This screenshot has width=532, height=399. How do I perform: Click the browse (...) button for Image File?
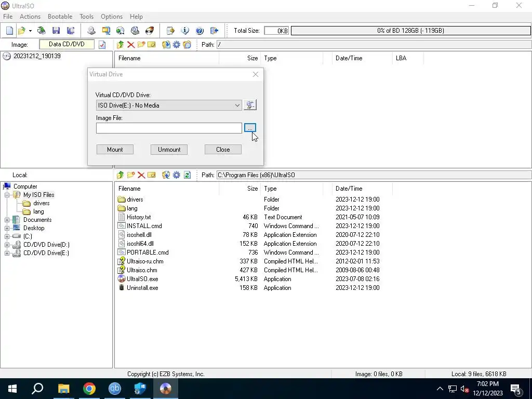click(250, 128)
